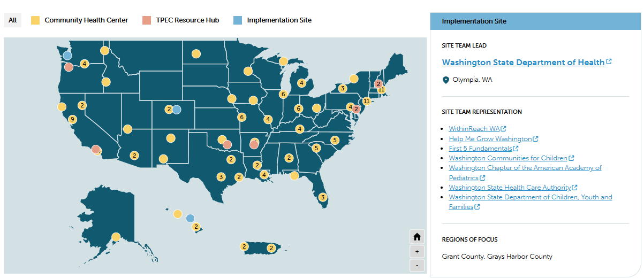644x279 pixels.
Task: Open the cluster of 5 in North Carolina
Action: [x=335, y=140]
